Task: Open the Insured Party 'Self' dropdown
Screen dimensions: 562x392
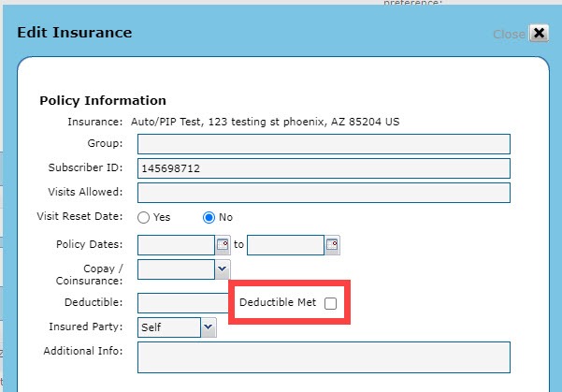Action: pos(208,327)
